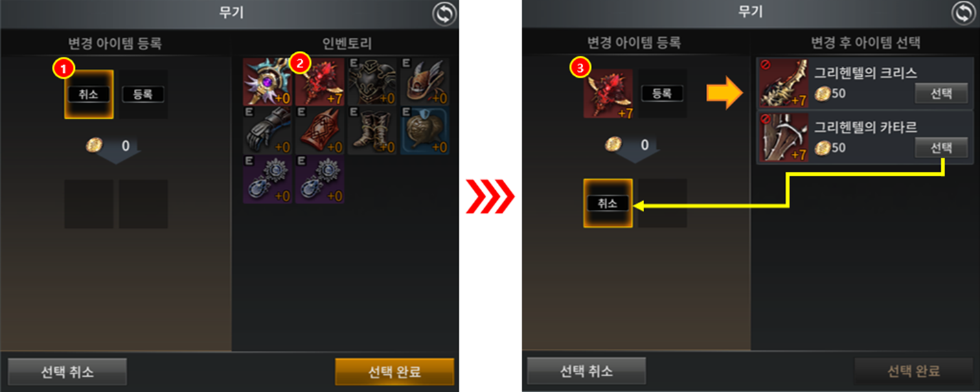Click 취소 in the highlighted slot marked 1

point(89,94)
